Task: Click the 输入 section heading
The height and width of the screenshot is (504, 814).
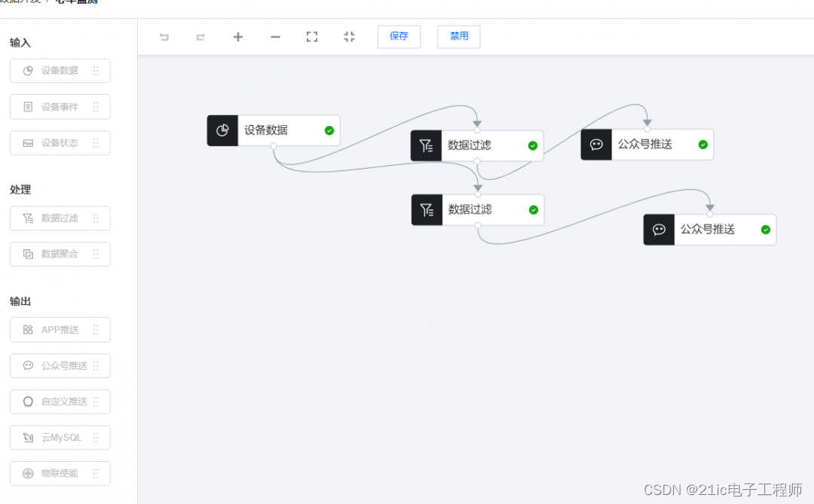Action: point(20,43)
